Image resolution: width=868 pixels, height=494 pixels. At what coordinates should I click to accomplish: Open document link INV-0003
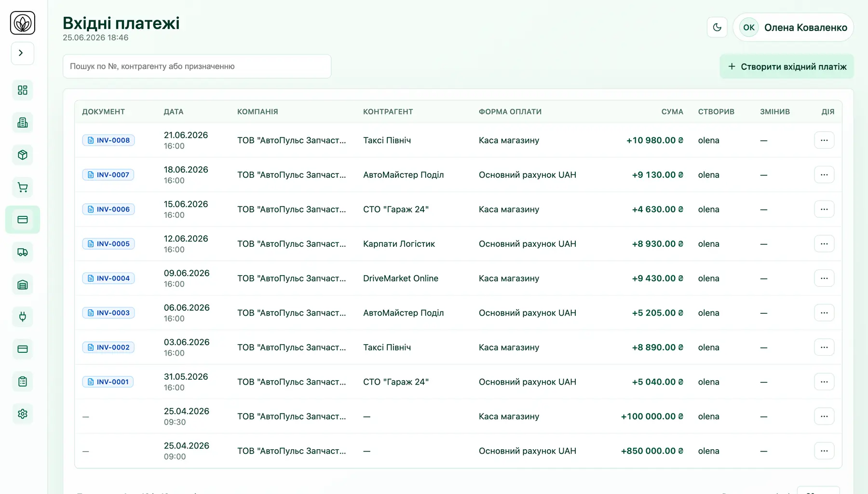tap(108, 313)
